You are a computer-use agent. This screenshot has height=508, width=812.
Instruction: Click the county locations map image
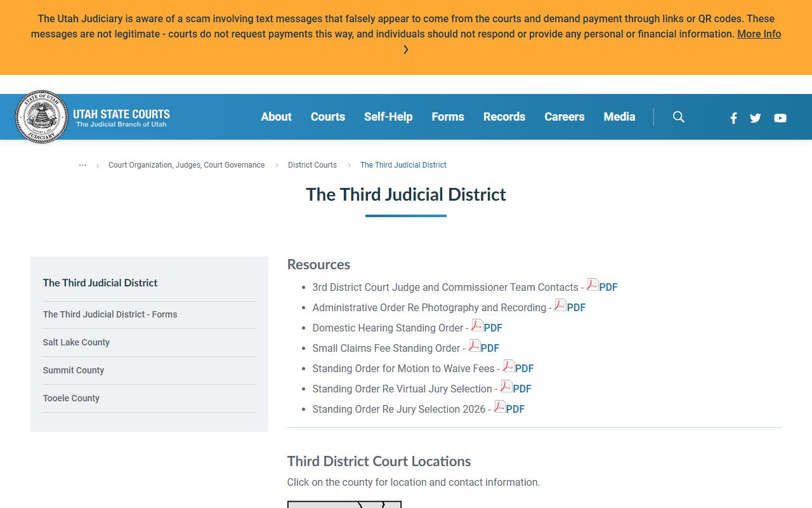[x=344, y=504]
